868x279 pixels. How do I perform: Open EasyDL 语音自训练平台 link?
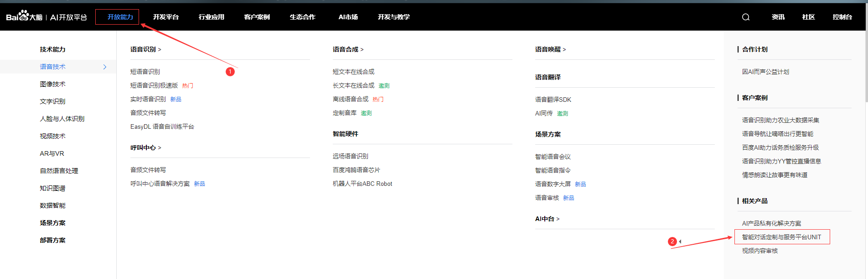[162, 126]
